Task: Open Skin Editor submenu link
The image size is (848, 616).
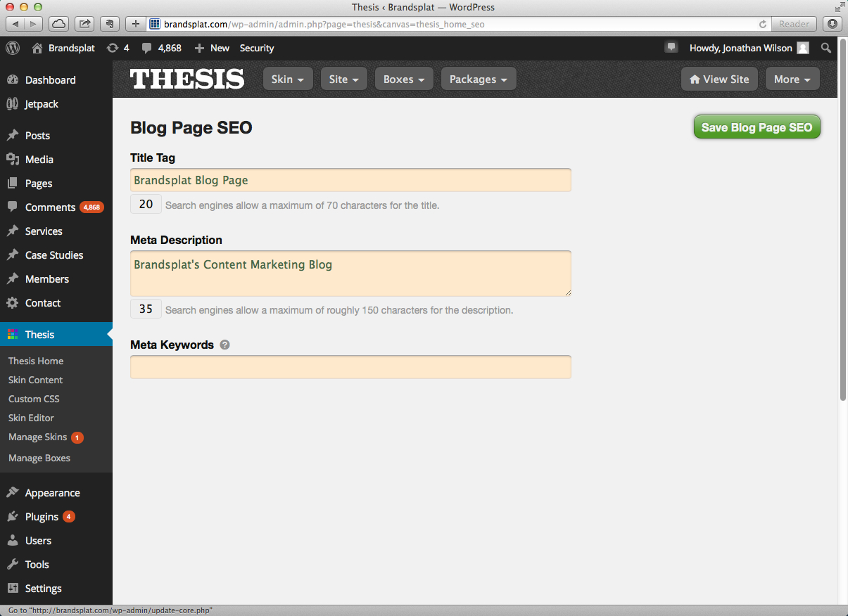Action: 31,418
